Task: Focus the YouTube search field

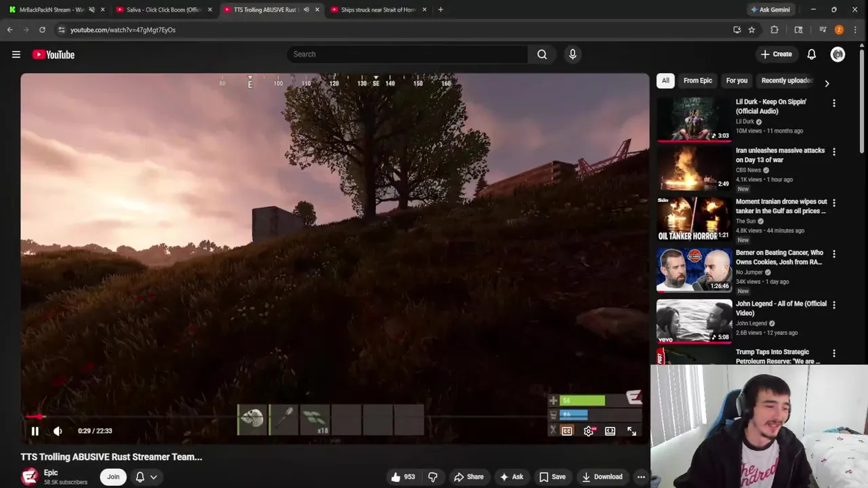Action: click(x=407, y=54)
